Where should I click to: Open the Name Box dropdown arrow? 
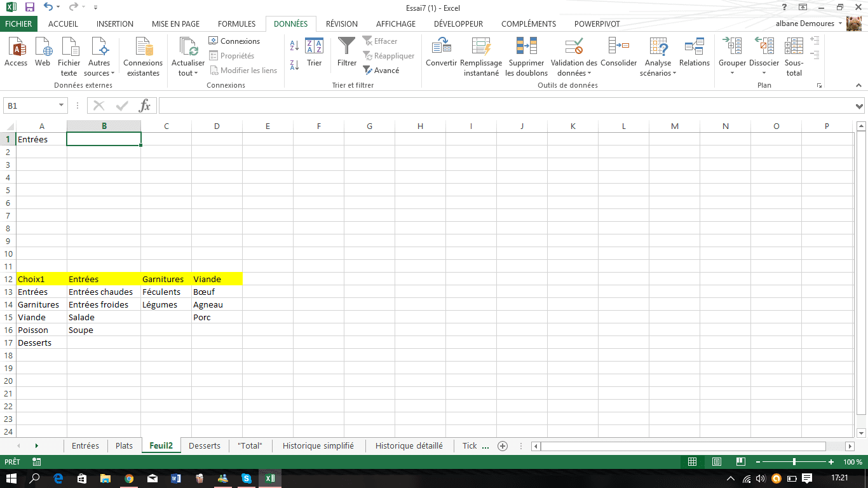pyautogui.click(x=61, y=105)
